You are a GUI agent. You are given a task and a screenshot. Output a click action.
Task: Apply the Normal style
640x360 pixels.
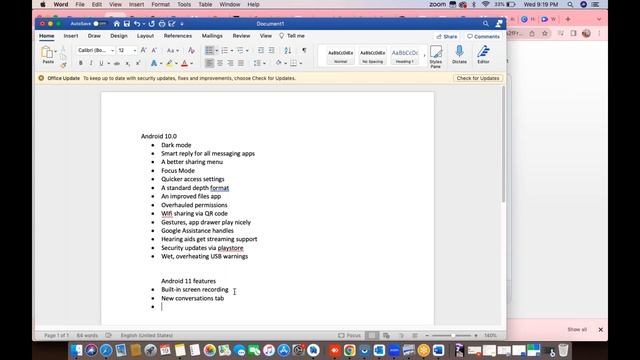pyautogui.click(x=340, y=56)
